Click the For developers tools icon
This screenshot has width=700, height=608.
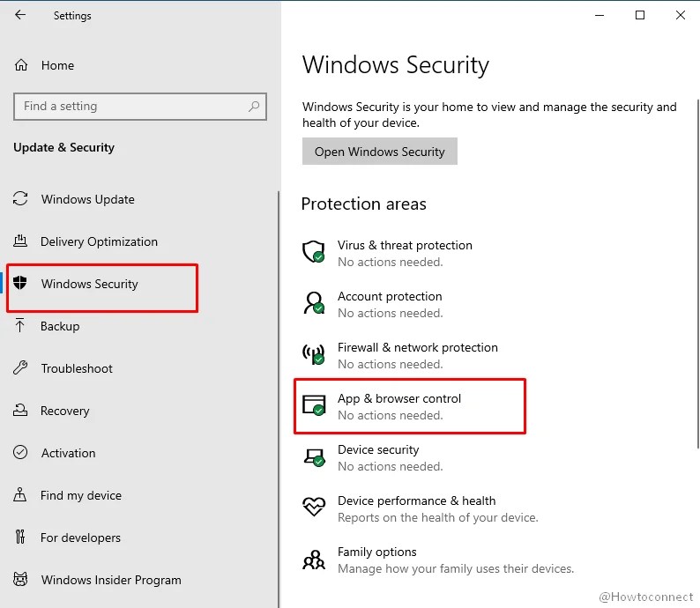20,537
